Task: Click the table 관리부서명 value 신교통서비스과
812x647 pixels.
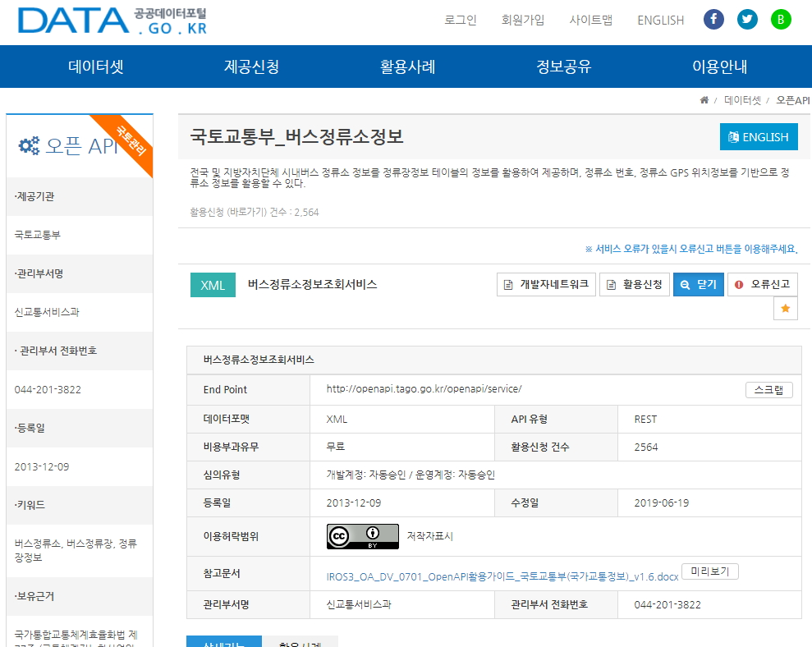Action: 359,604
